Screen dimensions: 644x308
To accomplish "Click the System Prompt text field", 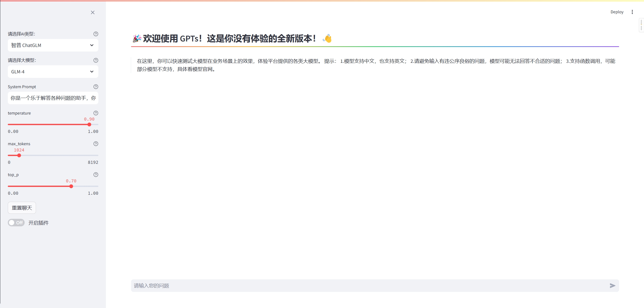I will pyautogui.click(x=53, y=98).
